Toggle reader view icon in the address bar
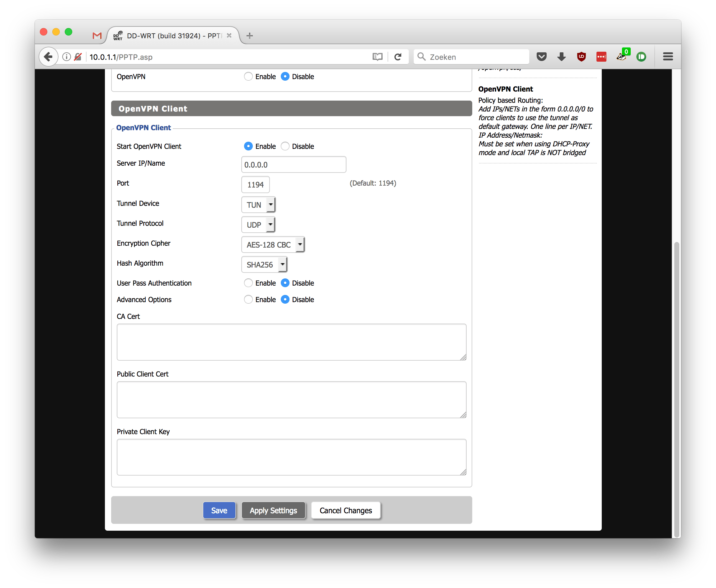 pyautogui.click(x=377, y=57)
